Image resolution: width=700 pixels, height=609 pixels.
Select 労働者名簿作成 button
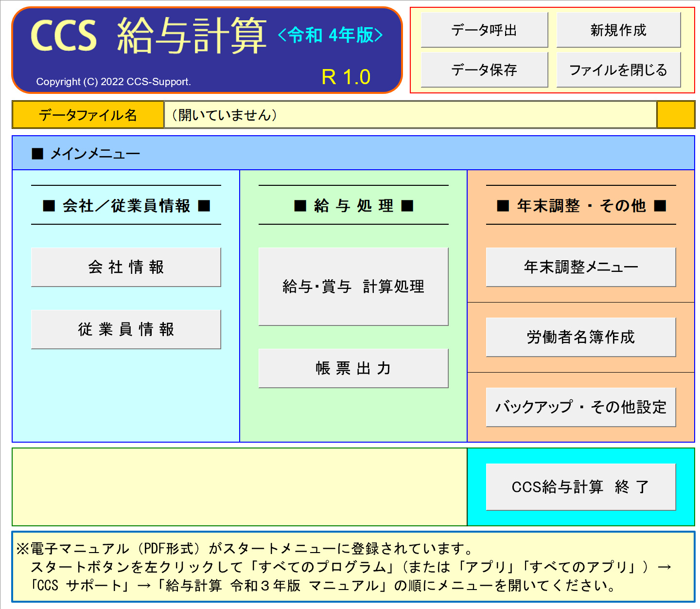click(581, 337)
